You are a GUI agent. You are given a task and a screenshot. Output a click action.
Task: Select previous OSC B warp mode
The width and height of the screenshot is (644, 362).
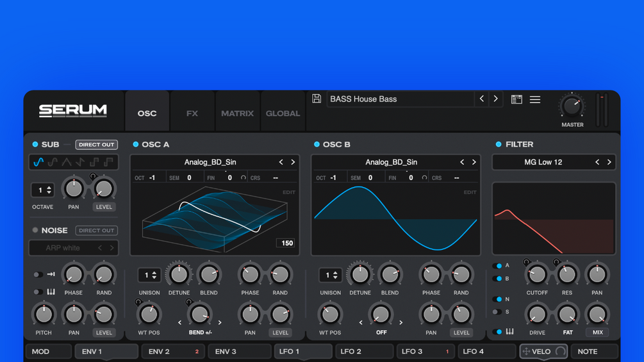tap(361, 323)
